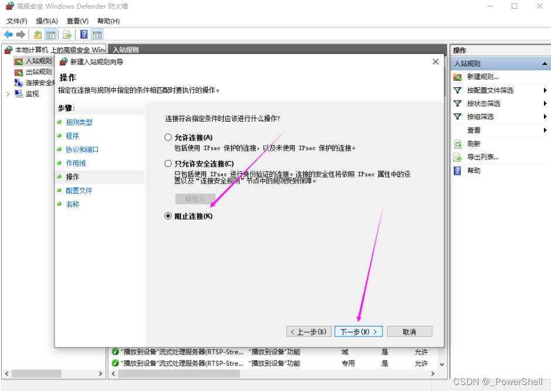Close the 新建入站规则向导 dialog
The width and height of the screenshot is (551, 392).
tap(436, 62)
